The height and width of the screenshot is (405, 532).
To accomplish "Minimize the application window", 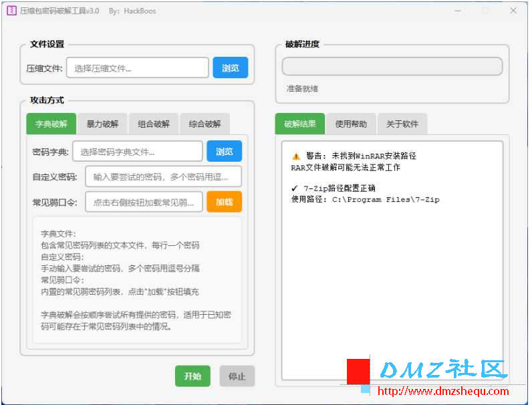I will pos(458,11).
